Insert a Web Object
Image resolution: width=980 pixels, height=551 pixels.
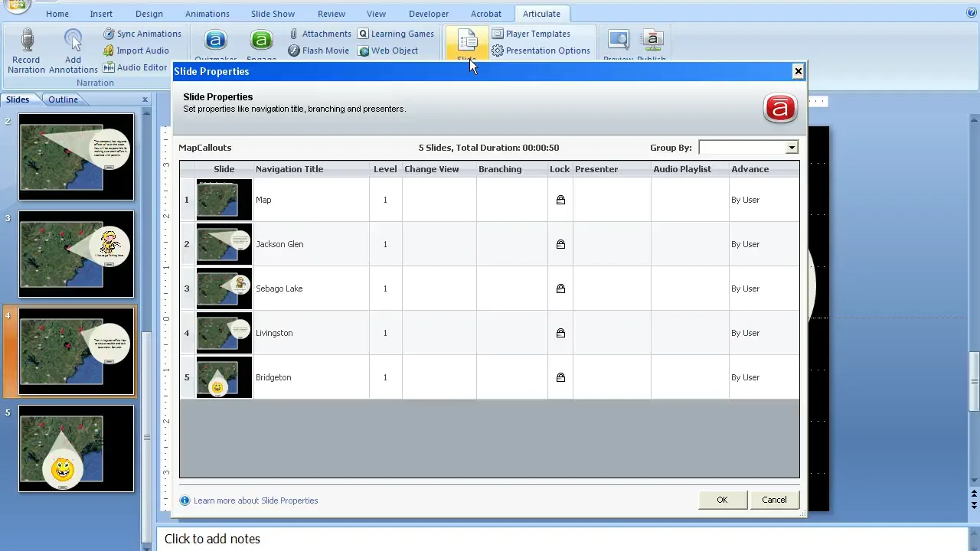(x=387, y=51)
